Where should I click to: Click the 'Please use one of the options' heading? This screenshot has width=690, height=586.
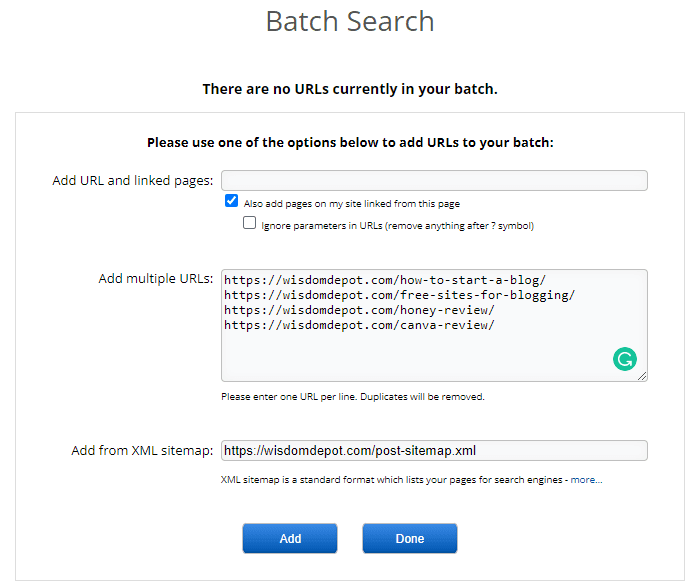[x=350, y=143]
